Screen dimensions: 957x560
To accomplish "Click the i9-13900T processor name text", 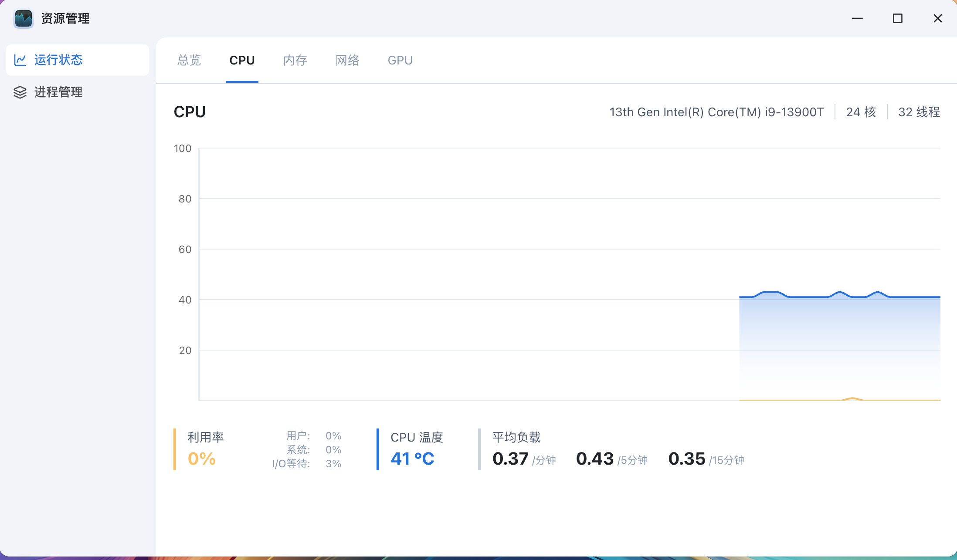I will click(716, 112).
